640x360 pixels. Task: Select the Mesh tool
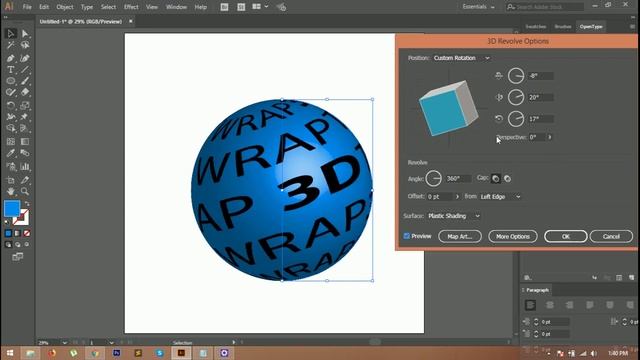(x=11, y=142)
